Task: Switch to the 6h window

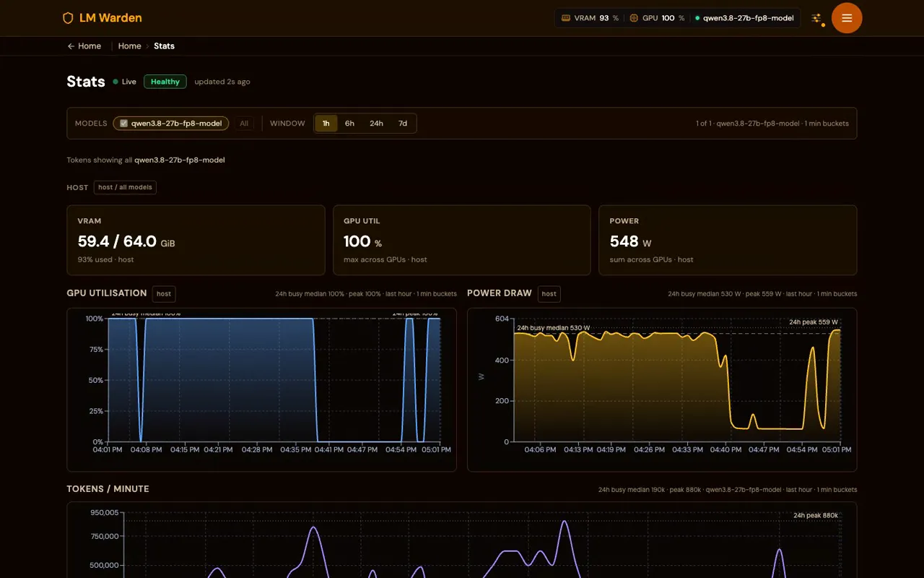Action: (x=349, y=124)
